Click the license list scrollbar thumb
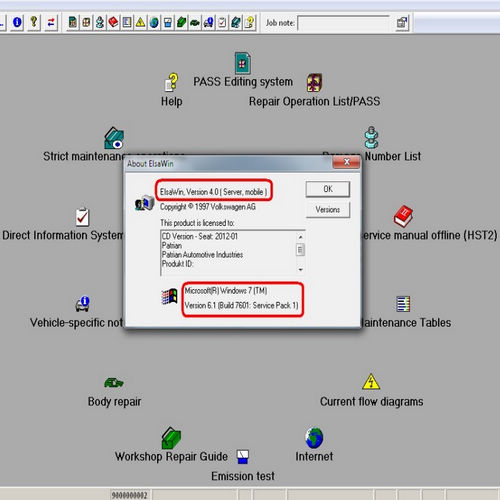The width and height of the screenshot is (500, 500). coord(300,249)
